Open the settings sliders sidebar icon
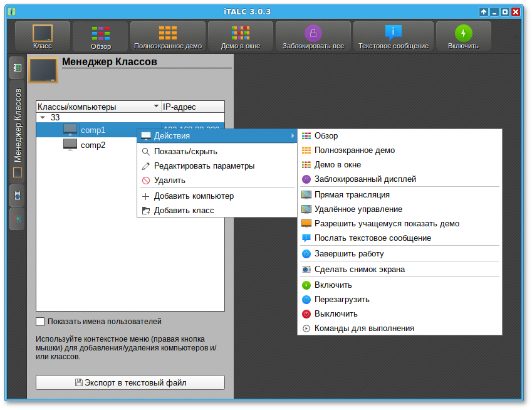This screenshot has height=410, width=532. coord(18,219)
